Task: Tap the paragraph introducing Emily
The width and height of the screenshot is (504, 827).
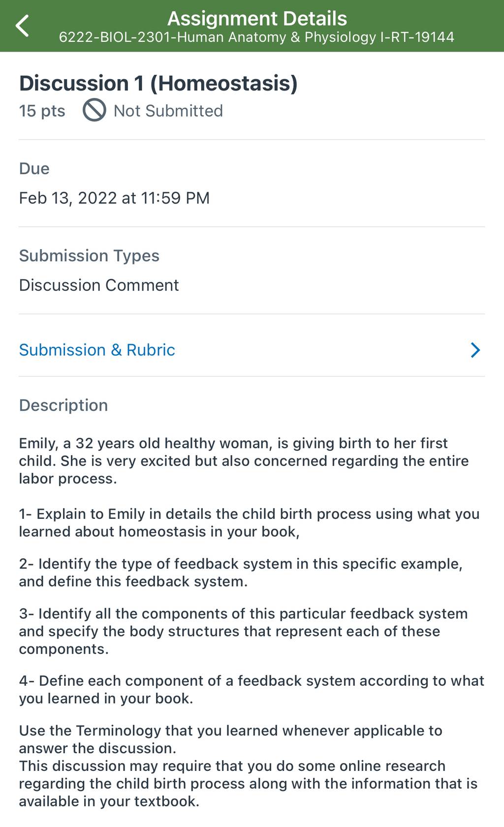Action: [x=244, y=461]
